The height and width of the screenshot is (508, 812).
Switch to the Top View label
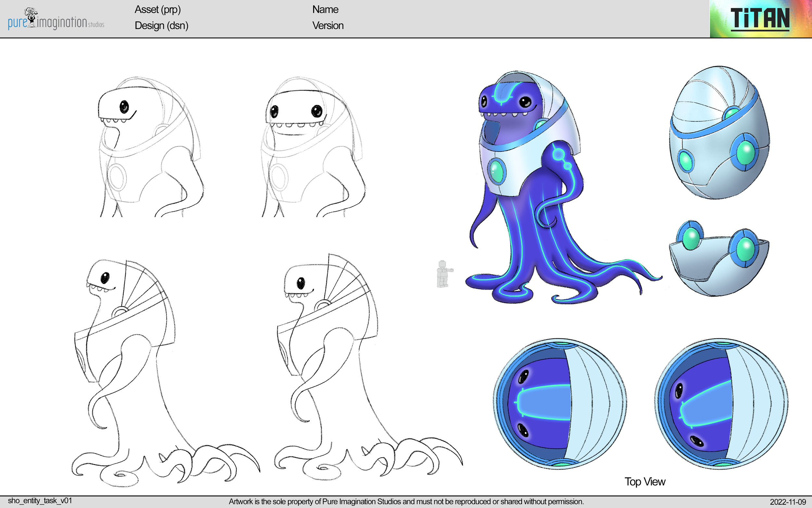point(645,481)
